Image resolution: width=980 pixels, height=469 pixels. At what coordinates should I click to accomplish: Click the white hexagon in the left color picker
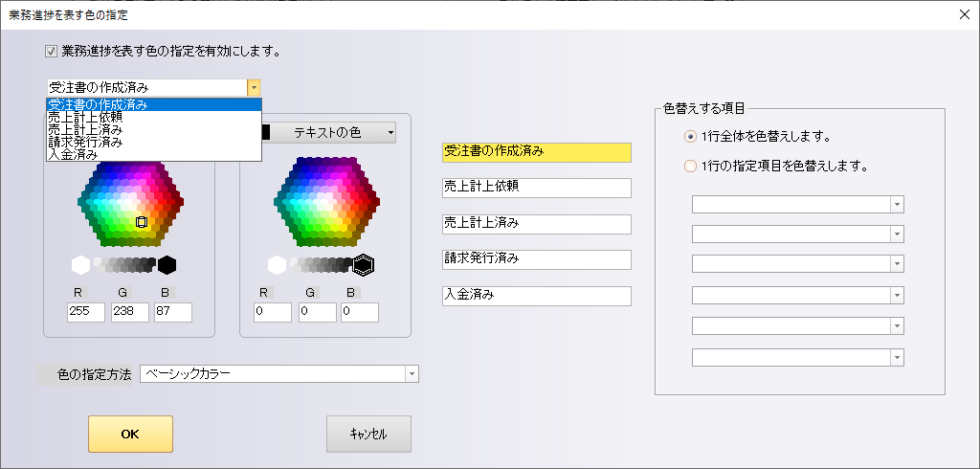80,265
